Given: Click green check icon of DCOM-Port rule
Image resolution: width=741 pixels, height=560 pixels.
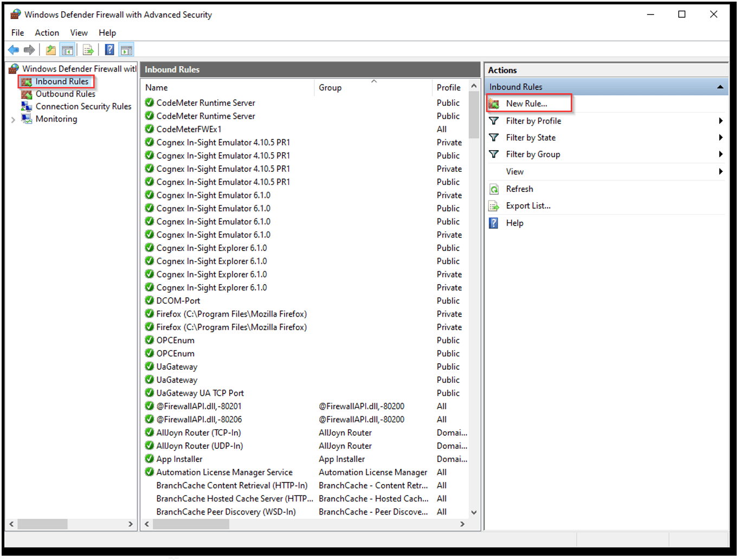Looking at the screenshot, I should (150, 300).
